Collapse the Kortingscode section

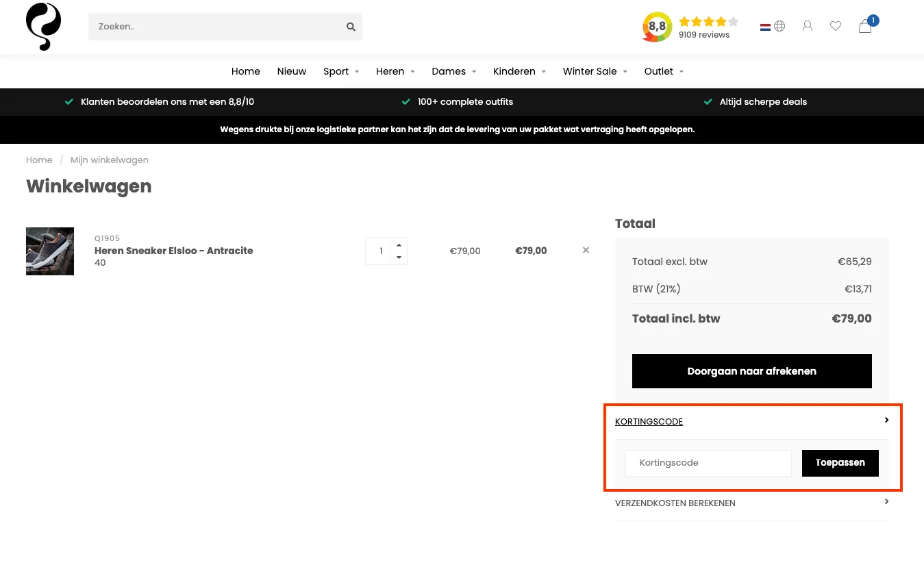pos(649,421)
